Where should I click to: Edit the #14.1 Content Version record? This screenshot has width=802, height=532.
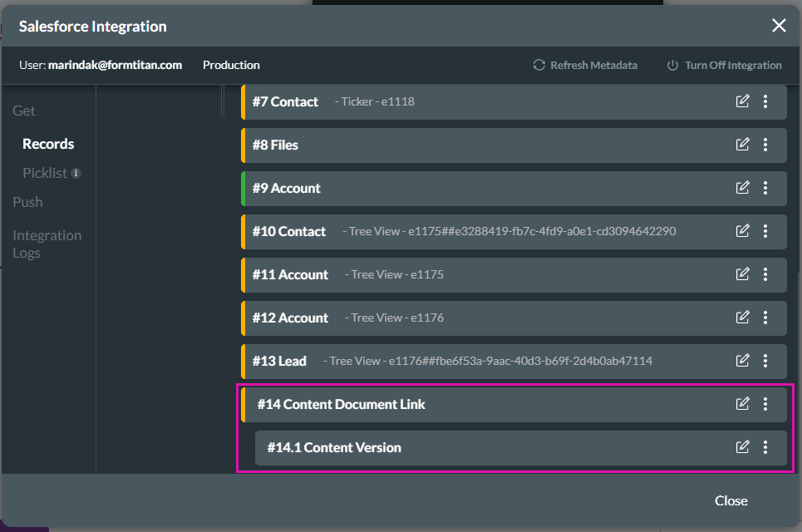tap(742, 447)
